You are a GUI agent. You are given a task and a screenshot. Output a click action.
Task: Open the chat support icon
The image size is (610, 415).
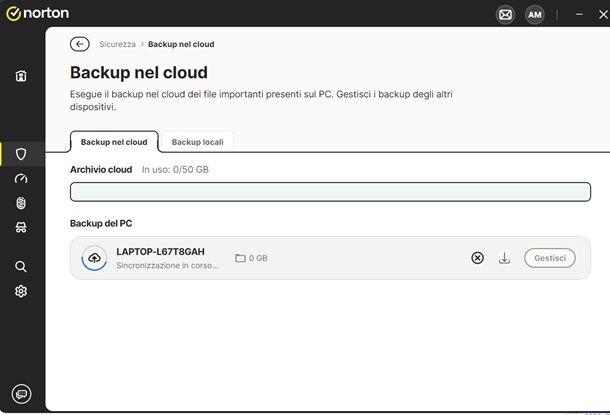21,393
